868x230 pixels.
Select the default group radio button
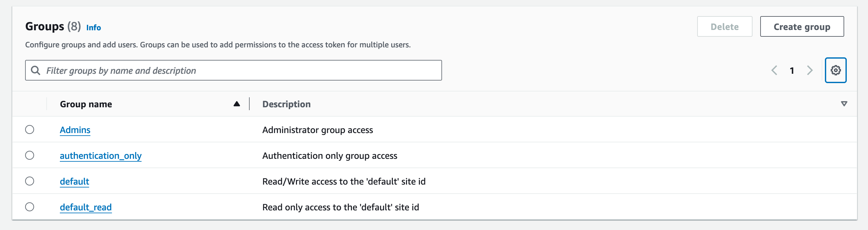click(30, 181)
